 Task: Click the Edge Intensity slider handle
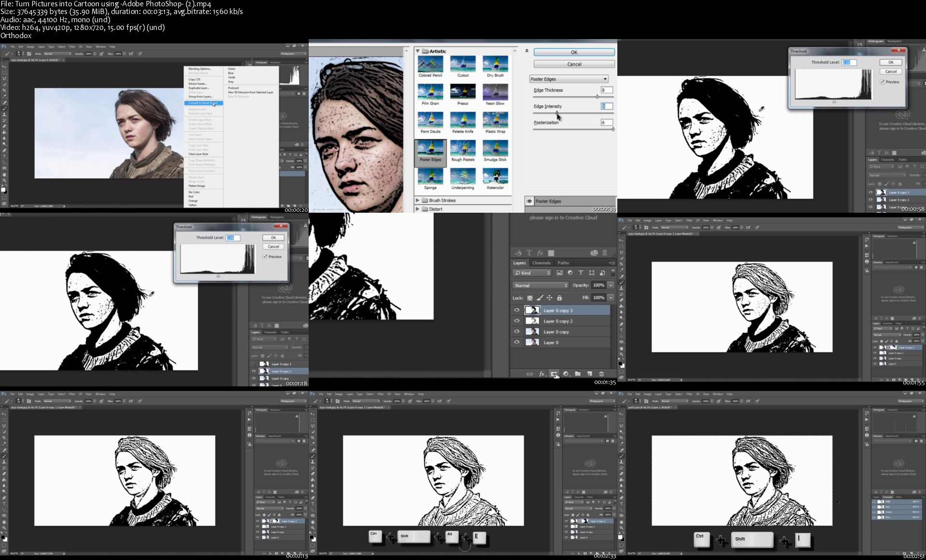pos(557,113)
